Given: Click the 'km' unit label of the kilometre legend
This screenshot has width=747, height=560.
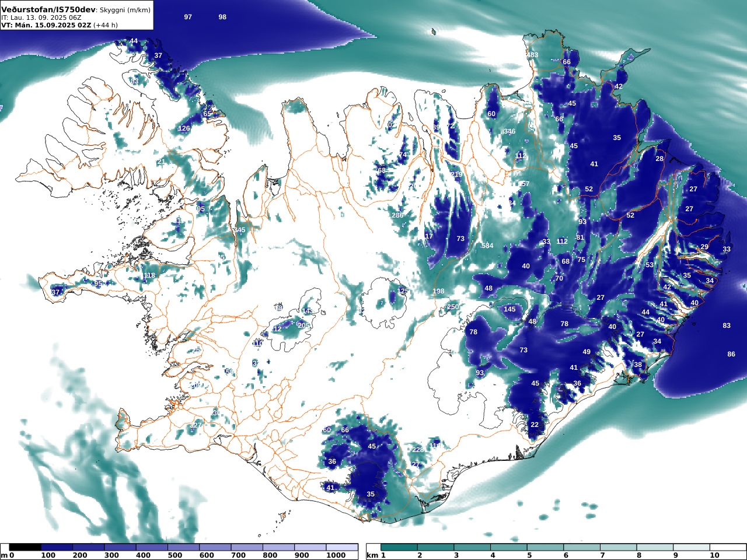Looking at the screenshot, I should pos(372,555).
